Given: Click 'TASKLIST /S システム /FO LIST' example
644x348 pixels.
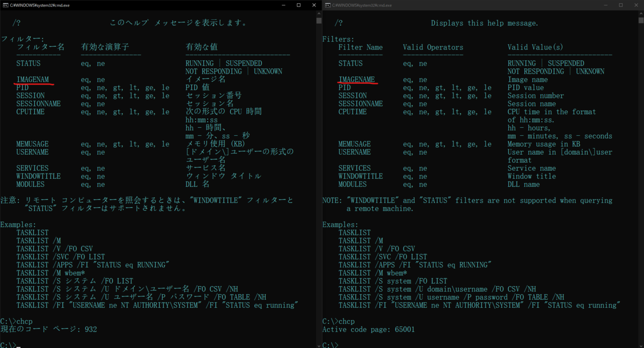Looking at the screenshot, I should (x=75, y=281).
